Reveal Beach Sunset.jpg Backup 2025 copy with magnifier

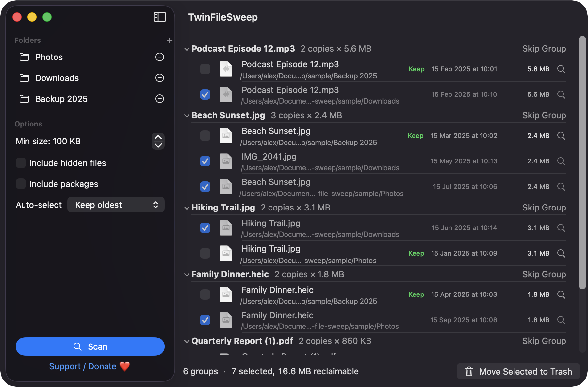click(561, 136)
